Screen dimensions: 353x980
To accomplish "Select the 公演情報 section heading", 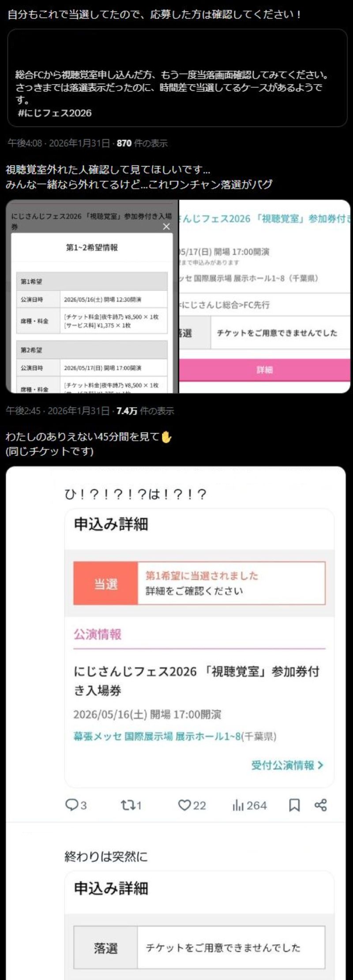I will (98, 634).
